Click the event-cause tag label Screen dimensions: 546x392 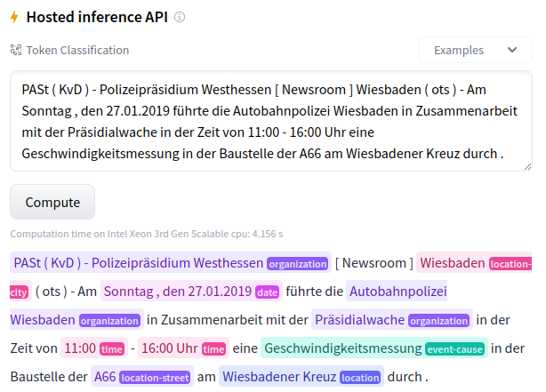click(x=454, y=349)
